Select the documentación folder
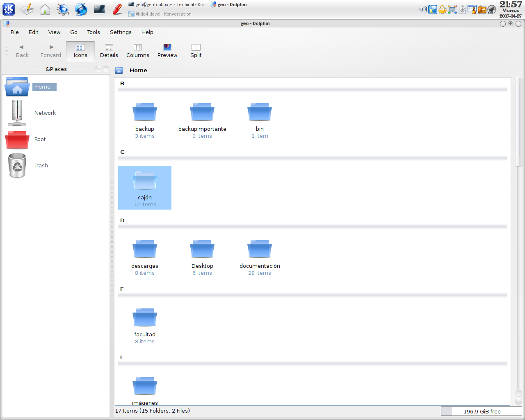 point(260,257)
